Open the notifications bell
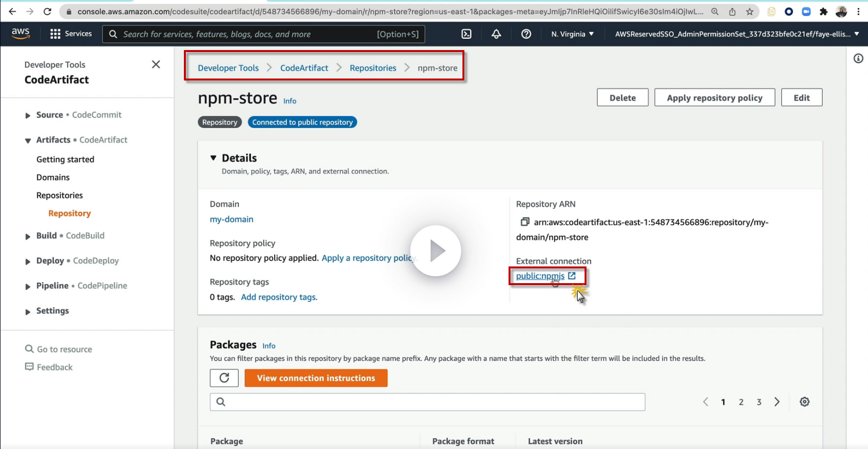 [x=496, y=34]
